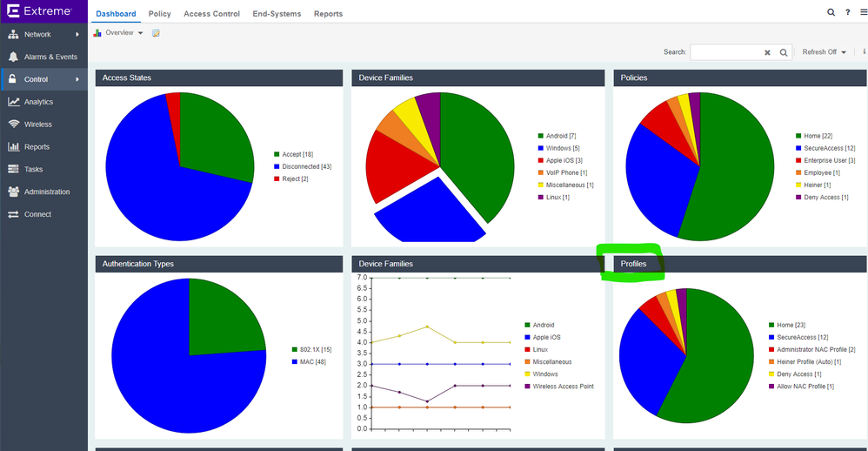This screenshot has width=868, height=451.
Task: Clear the search field with the X icon
Action: pos(767,52)
